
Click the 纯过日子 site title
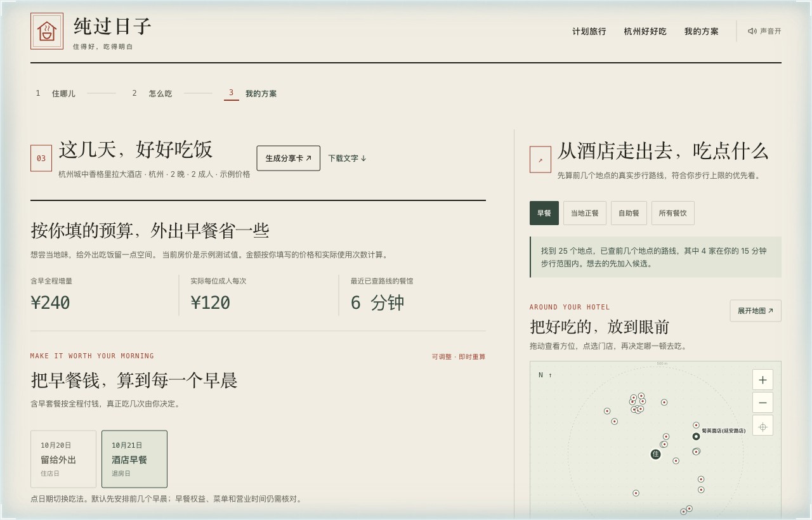112,26
